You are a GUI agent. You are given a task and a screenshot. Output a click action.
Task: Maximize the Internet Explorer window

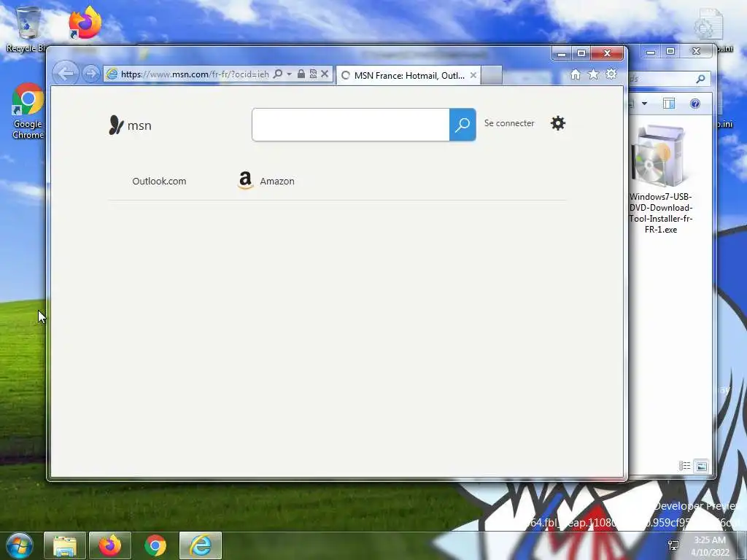581,53
